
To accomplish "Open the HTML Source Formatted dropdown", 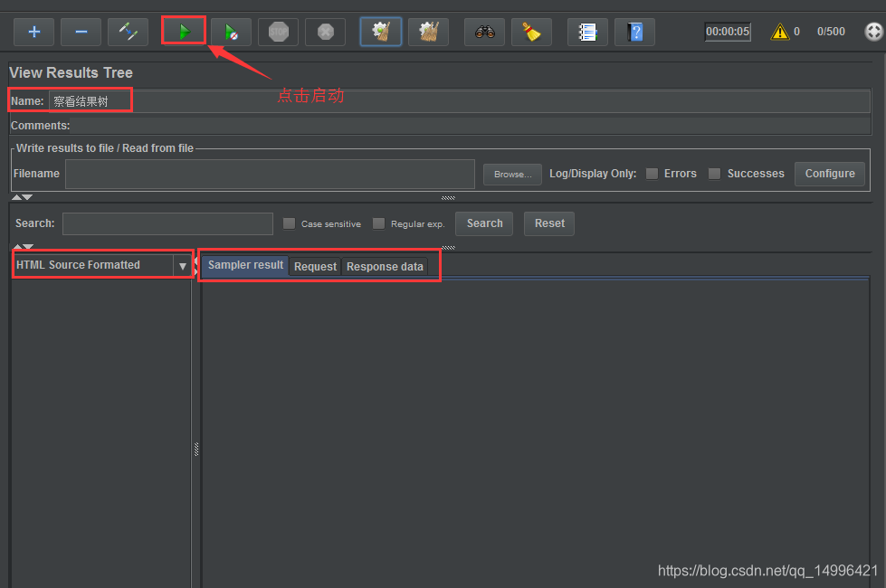I will coord(183,265).
